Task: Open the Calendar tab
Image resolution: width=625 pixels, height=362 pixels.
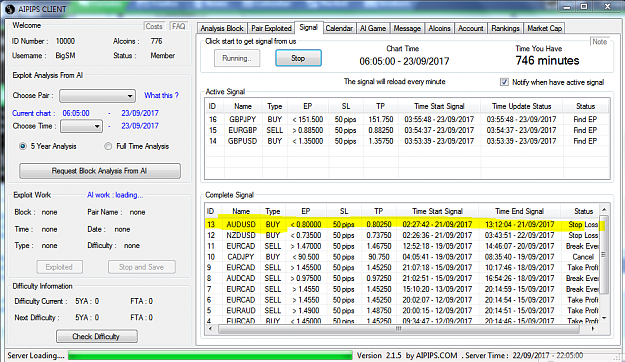Action: [x=339, y=28]
